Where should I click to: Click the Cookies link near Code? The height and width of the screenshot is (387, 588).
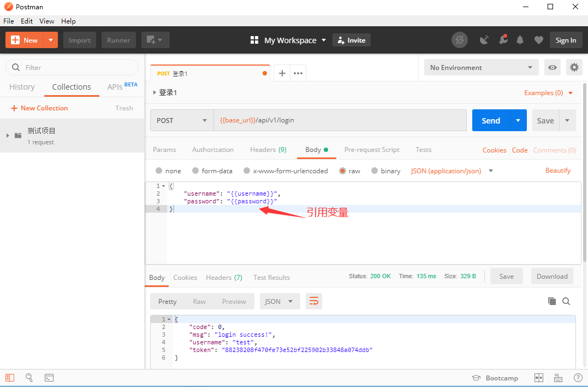click(494, 150)
